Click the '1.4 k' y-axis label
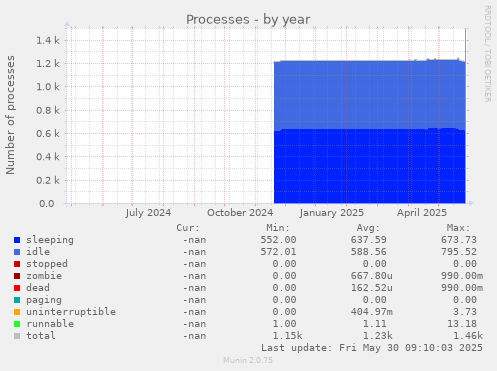Screen dimensions: 497x371 coord(48,41)
